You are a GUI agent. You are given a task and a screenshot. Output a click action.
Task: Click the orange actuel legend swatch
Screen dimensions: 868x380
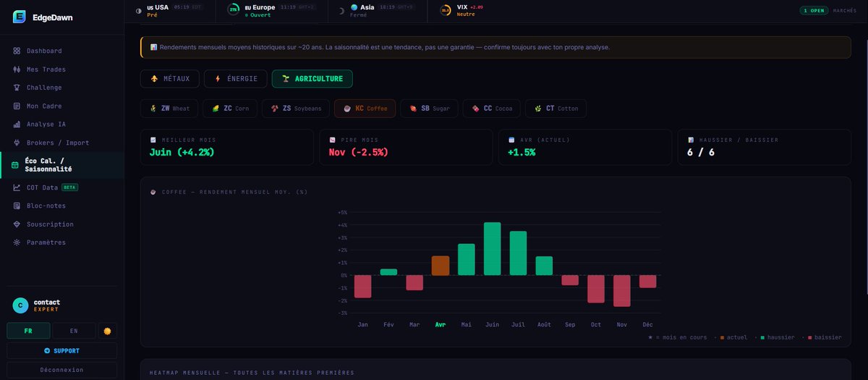(x=722, y=337)
